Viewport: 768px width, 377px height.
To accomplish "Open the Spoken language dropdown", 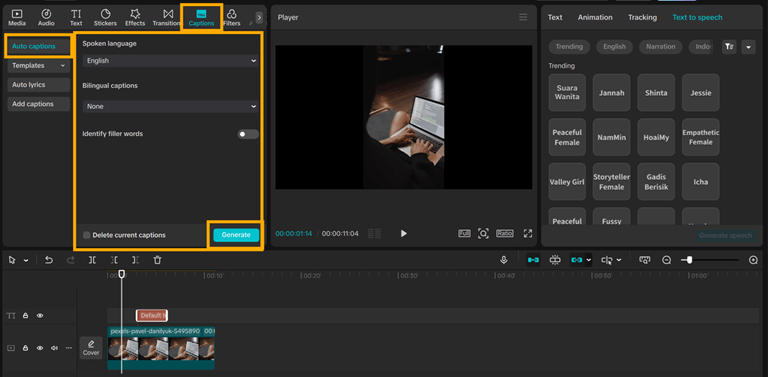I will [x=170, y=61].
